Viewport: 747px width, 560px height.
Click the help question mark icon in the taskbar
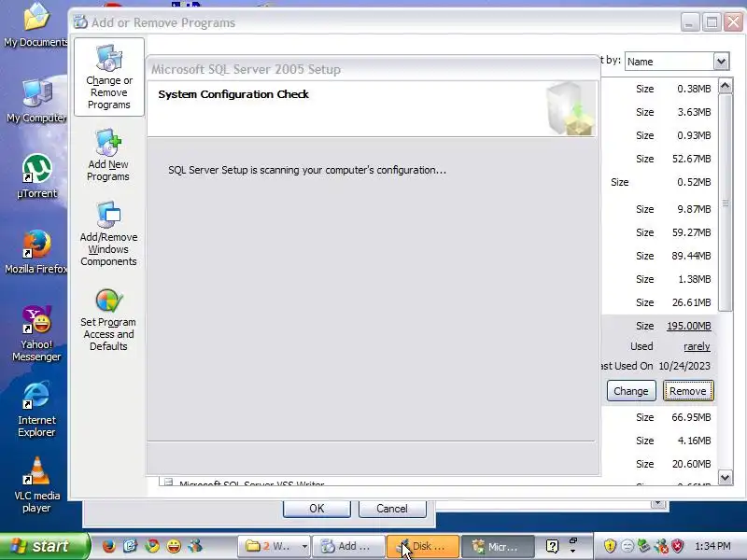[552, 546]
